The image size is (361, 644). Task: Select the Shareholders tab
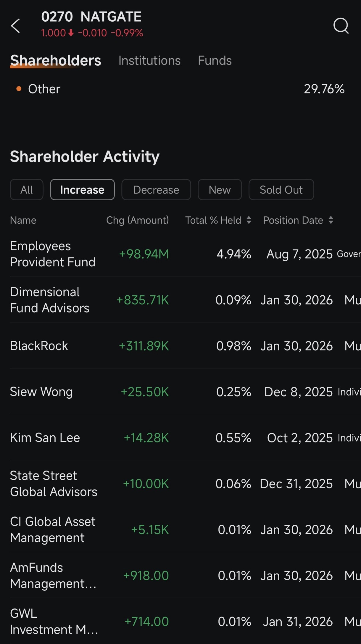point(56,60)
